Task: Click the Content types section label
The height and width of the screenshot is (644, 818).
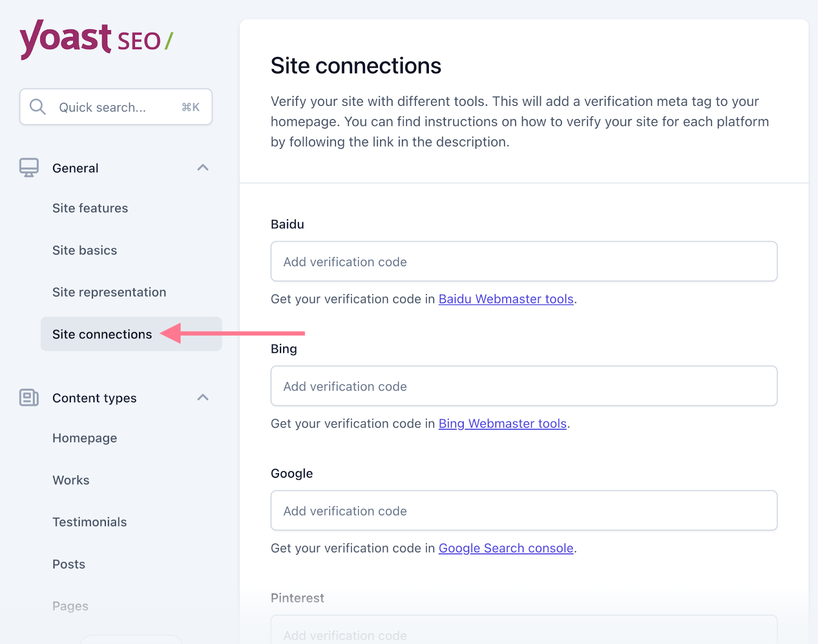Action: click(95, 398)
